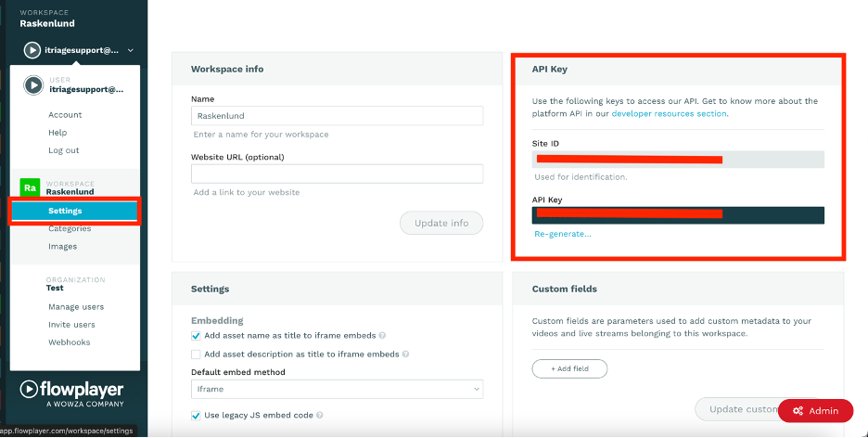Open Categories under workspace
Image resolution: width=868 pixels, height=438 pixels.
pyautogui.click(x=70, y=228)
